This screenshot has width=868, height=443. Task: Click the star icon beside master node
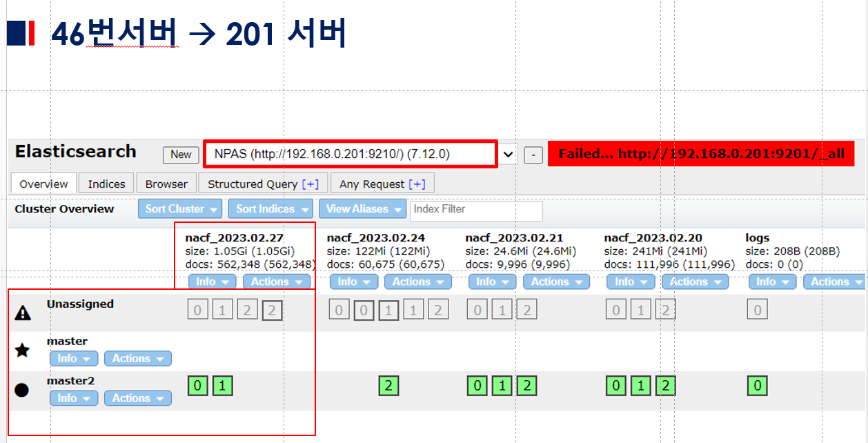tap(22, 351)
